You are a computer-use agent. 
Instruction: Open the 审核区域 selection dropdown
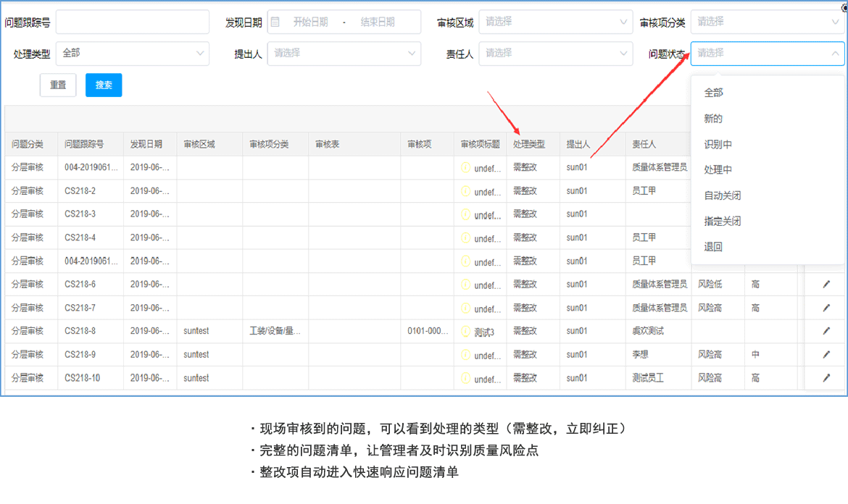click(555, 22)
